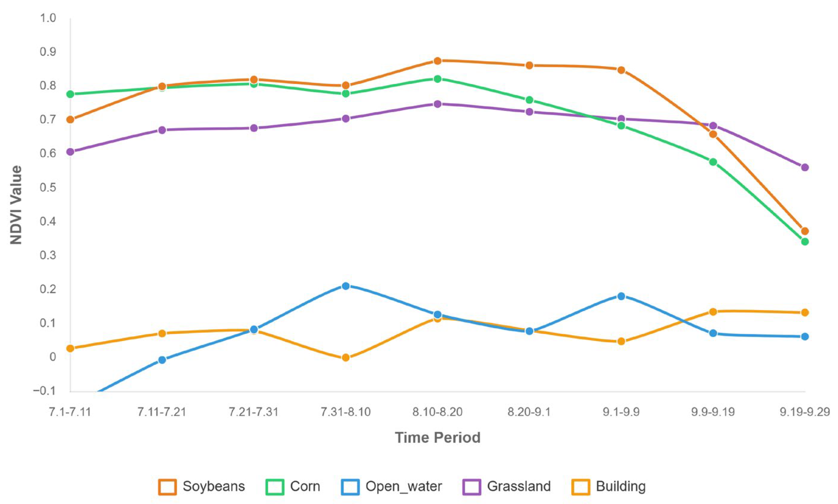Click the Building legend color box
Screen dimensions: 838x504
pyautogui.click(x=580, y=487)
